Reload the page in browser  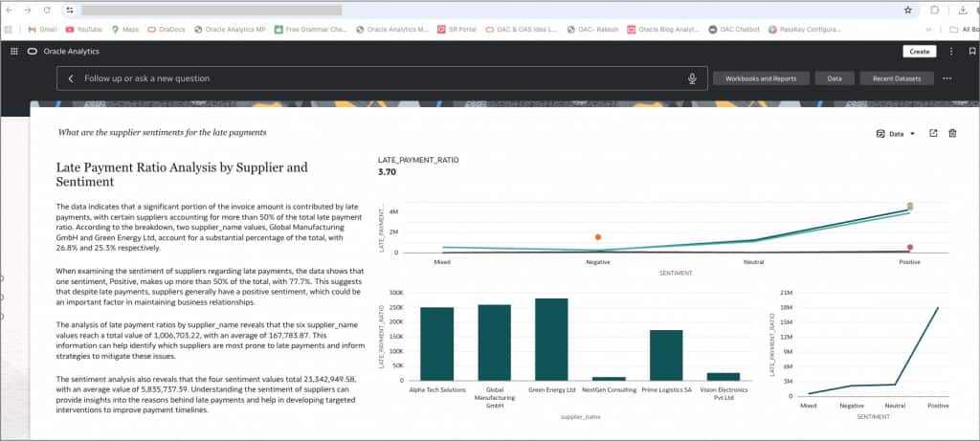point(48,10)
